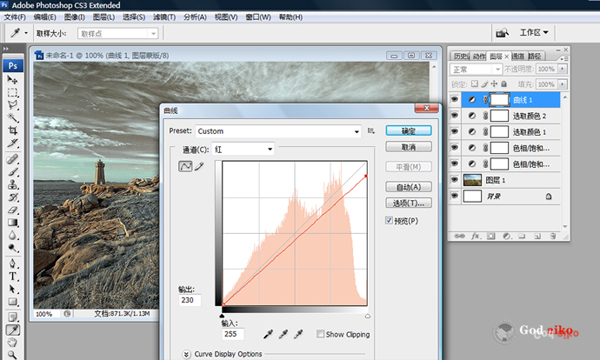Screen dimensions: 600x360
Task: Click the 自动(A) auto button
Action: click(x=409, y=187)
